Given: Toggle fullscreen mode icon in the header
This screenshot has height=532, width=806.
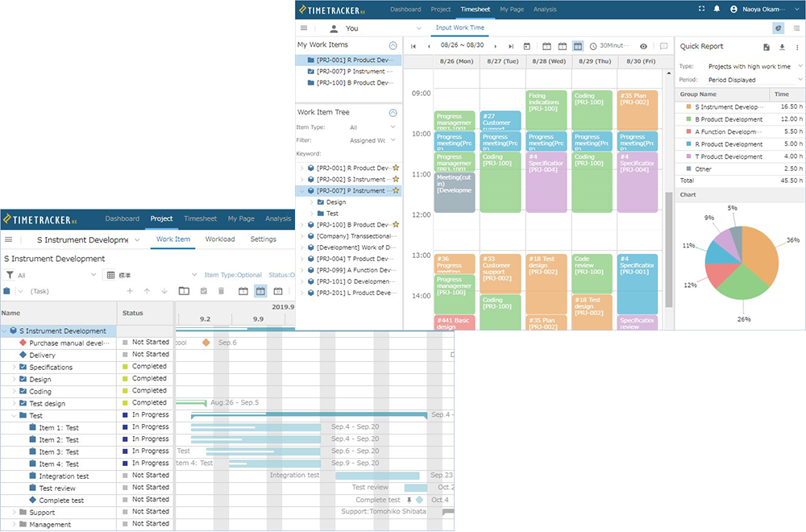Looking at the screenshot, I should coord(701,10).
